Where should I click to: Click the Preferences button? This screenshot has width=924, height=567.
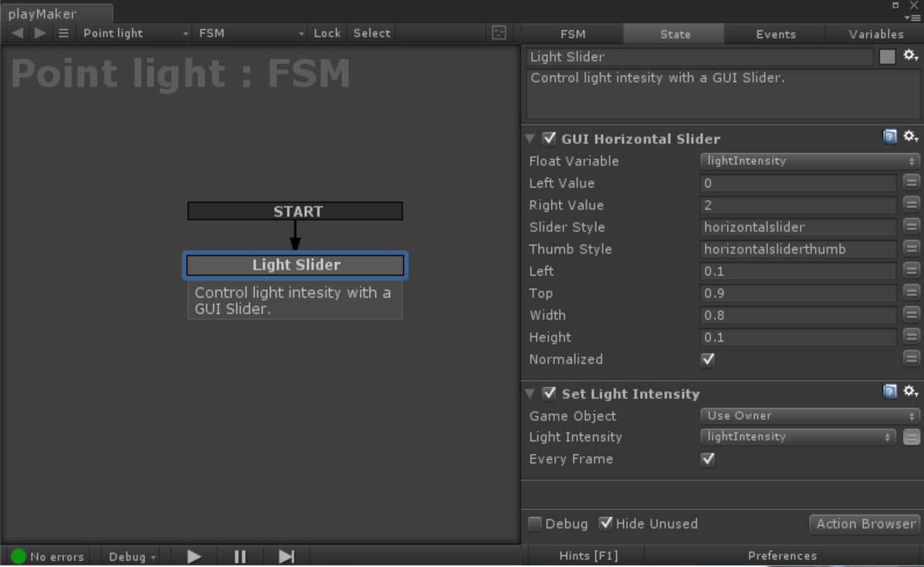[782, 555]
